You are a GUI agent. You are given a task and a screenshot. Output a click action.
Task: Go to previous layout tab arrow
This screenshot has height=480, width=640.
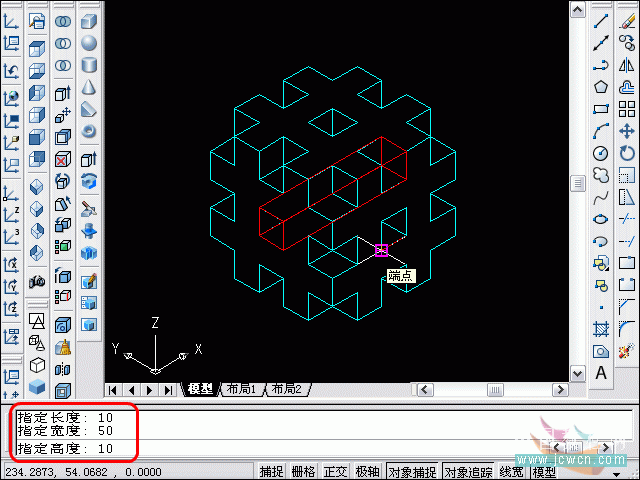click(x=131, y=390)
